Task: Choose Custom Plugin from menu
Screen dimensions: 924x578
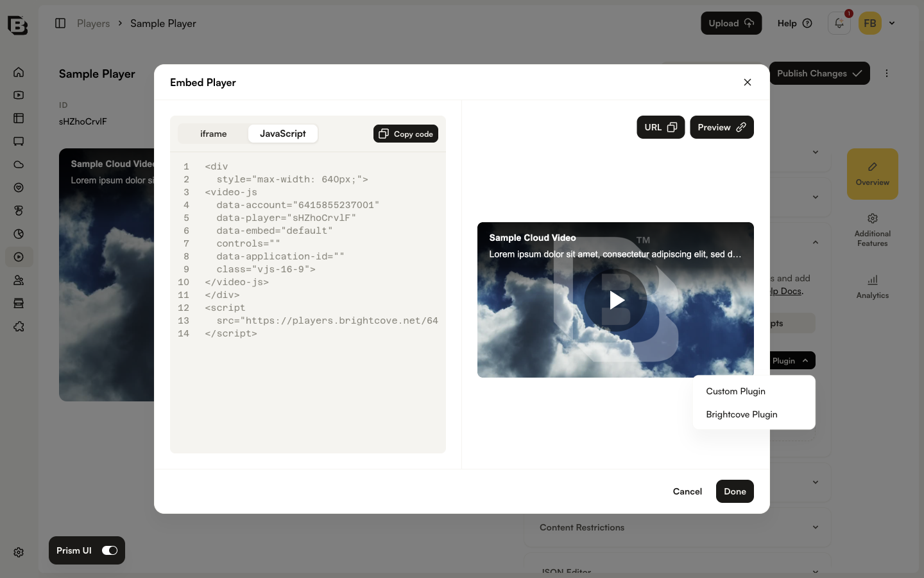Action: pyautogui.click(x=754, y=391)
